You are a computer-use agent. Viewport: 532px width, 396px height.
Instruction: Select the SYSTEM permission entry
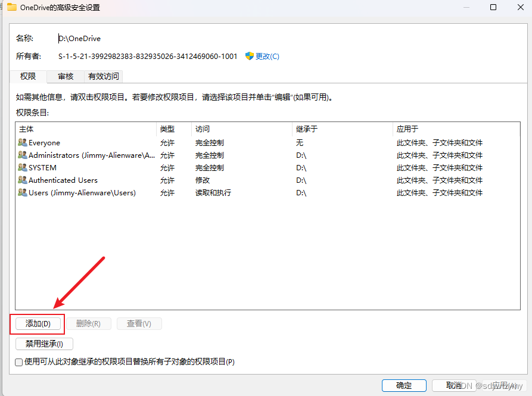pyautogui.click(x=267, y=168)
